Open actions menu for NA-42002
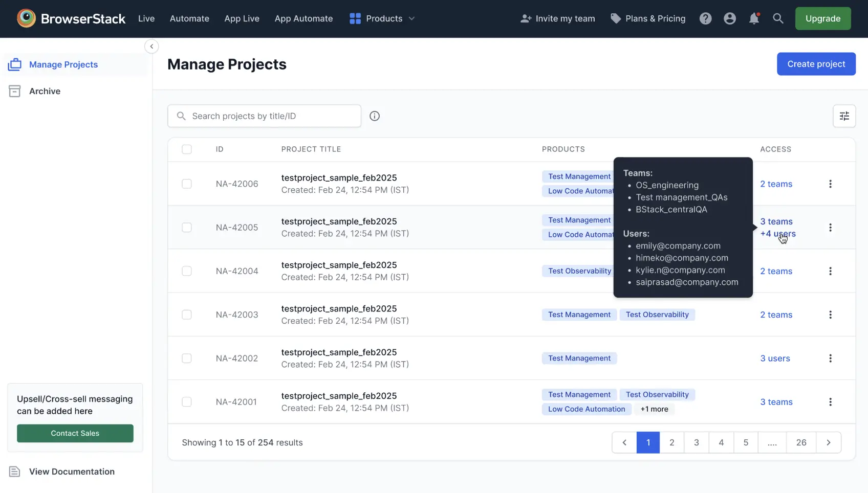The width and height of the screenshot is (868, 493). coord(830,358)
